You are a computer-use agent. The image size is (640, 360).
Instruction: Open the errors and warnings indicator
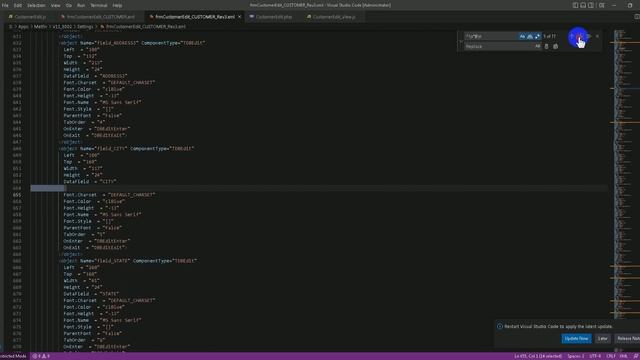pos(41,356)
